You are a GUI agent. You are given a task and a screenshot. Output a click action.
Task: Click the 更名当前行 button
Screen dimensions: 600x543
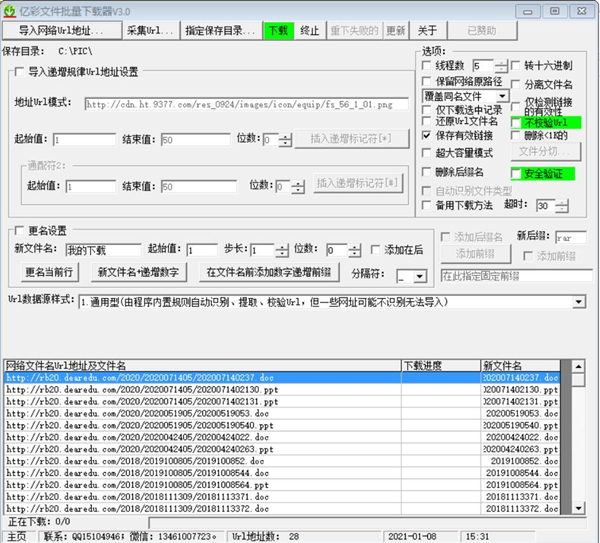46,272
